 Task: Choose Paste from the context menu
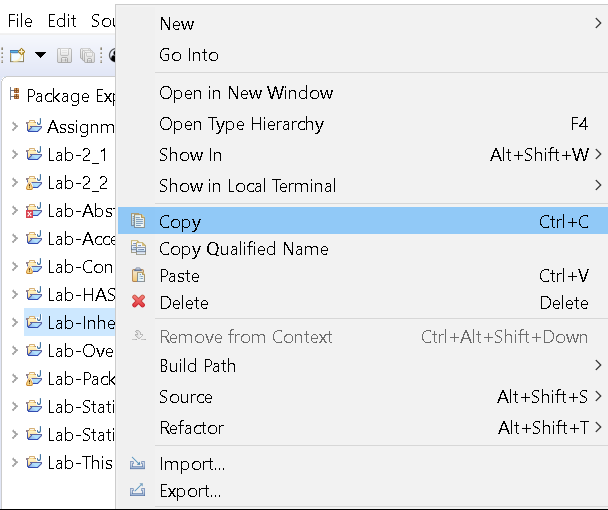(363, 276)
